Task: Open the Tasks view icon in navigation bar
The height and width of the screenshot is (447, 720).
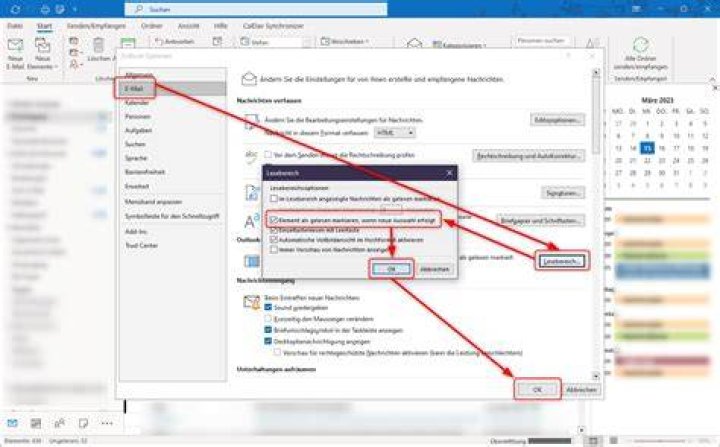Action: 83,423
